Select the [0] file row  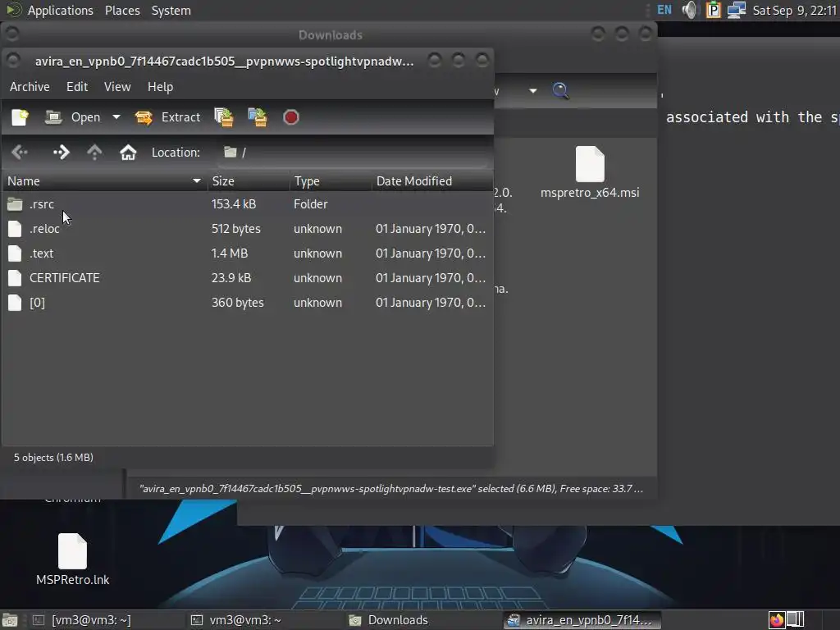(x=248, y=303)
